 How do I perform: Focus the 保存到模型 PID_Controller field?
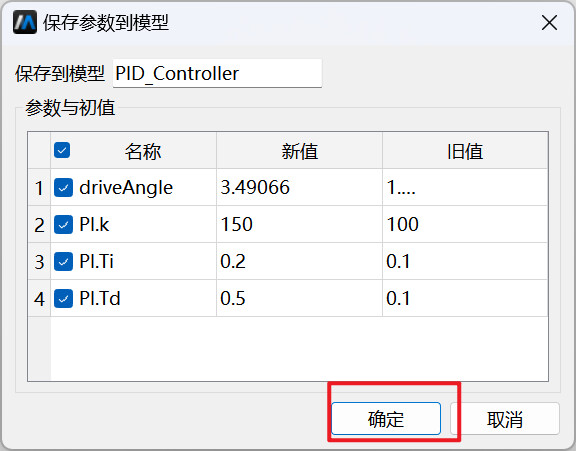click(x=217, y=73)
